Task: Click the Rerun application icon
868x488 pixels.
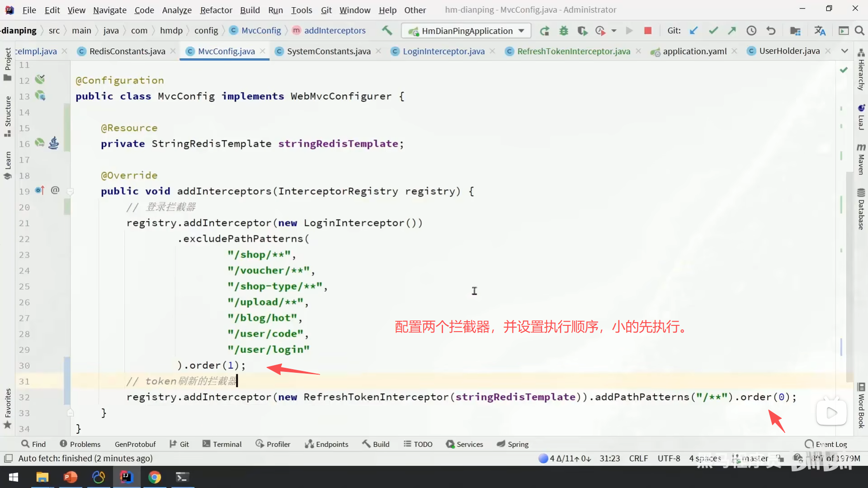Action: click(x=545, y=31)
